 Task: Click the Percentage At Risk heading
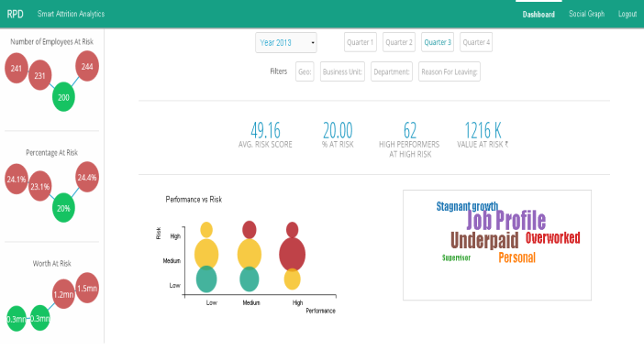point(51,153)
